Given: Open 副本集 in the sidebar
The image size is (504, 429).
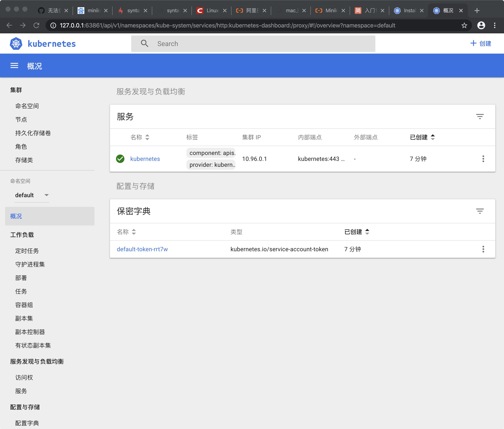Looking at the screenshot, I should (24, 318).
